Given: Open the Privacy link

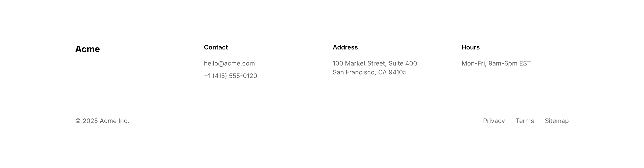Looking at the screenshot, I should point(494,121).
